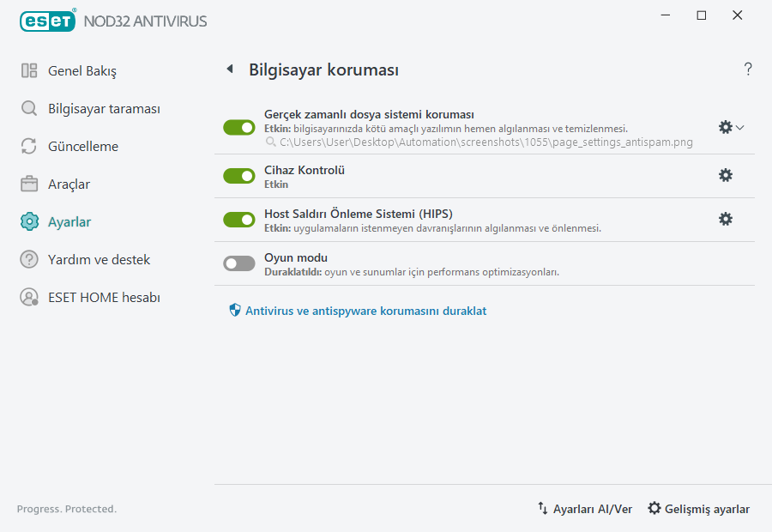
Task: Open Yardım ve destek
Action: click(x=94, y=259)
